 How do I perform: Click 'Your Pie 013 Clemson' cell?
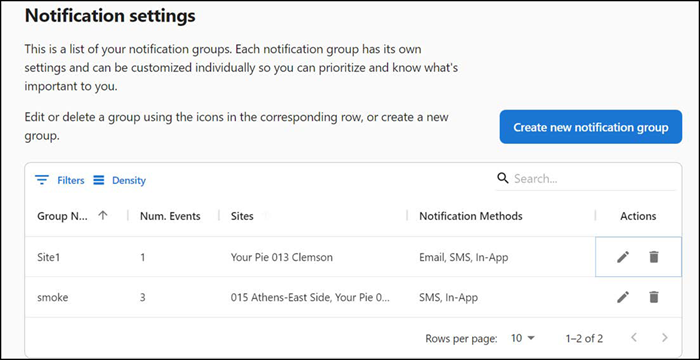(282, 257)
